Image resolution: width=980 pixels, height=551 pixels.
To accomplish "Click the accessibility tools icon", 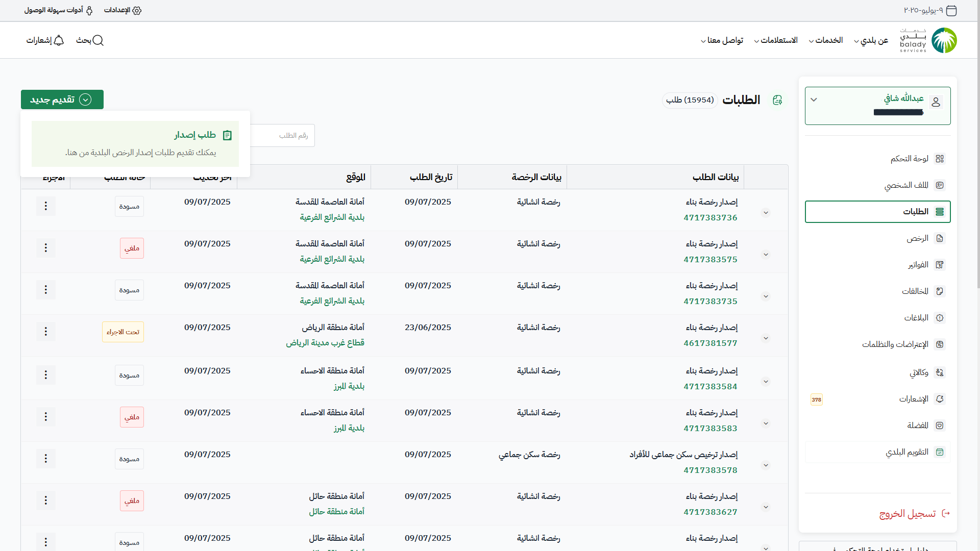I will (x=89, y=10).
